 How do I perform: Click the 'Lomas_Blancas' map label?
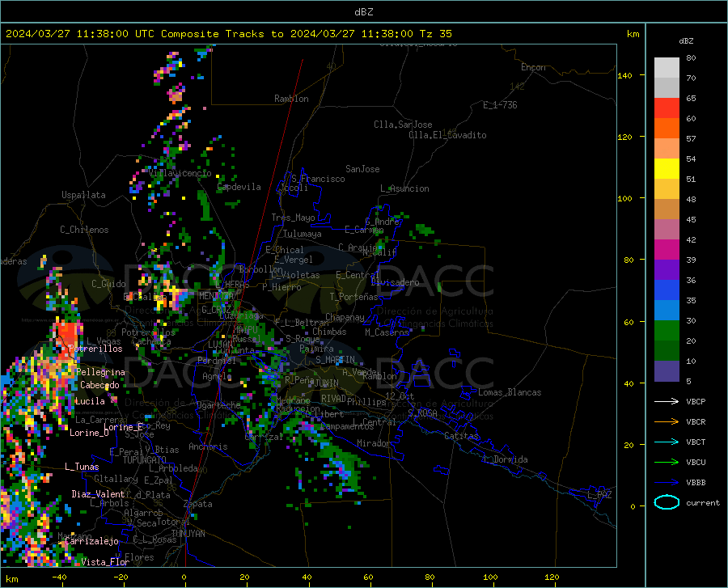tap(510, 392)
